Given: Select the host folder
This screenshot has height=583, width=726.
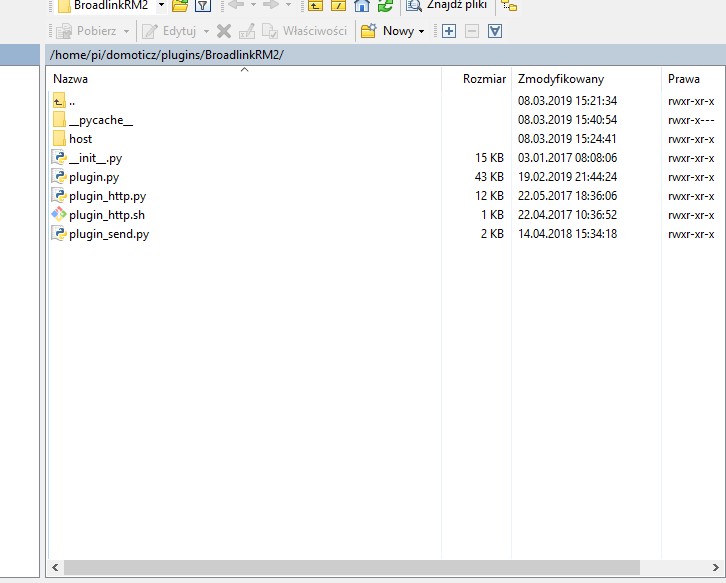Looking at the screenshot, I should coord(384,139).
